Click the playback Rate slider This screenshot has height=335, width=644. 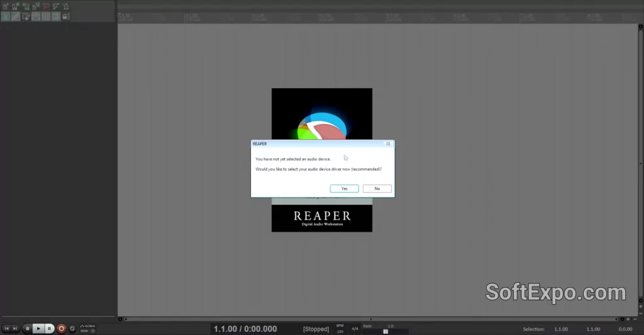coord(386,331)
